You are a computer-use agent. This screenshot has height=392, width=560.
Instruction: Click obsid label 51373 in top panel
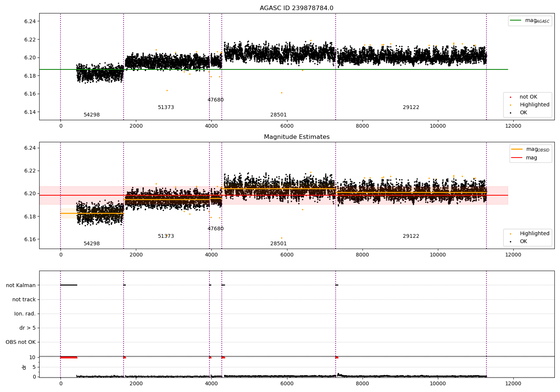166,108
